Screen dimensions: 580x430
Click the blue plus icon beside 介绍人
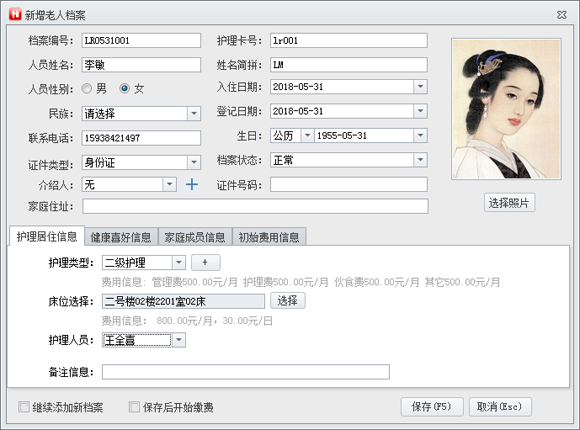(192, 184)
